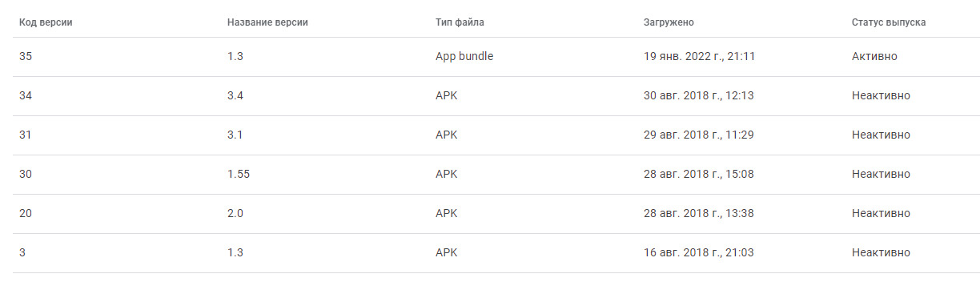Click the Активно release status
The width and height of the screenshot is (980, 298).
874,57
